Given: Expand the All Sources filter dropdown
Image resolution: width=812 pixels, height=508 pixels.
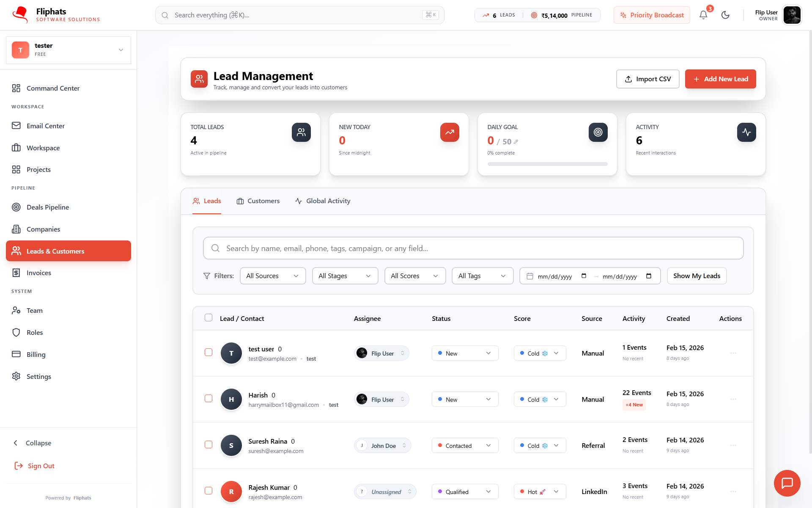Looking at the screenshot, I should [x=273, y=276].
